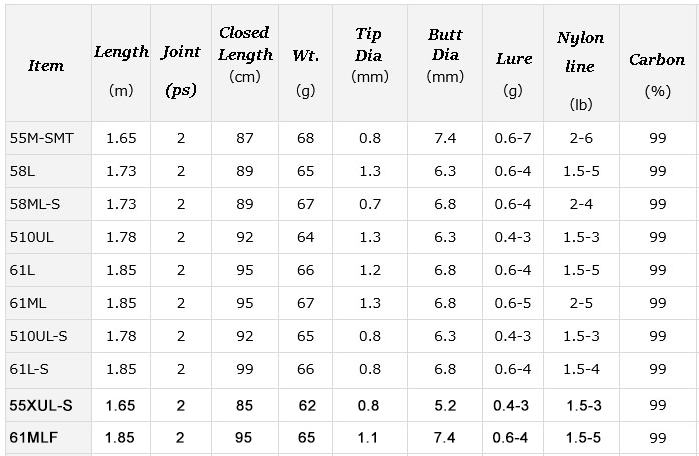699x456 pixels.
Task: Select the Nylon line header cell
Action: pos(581,63)
